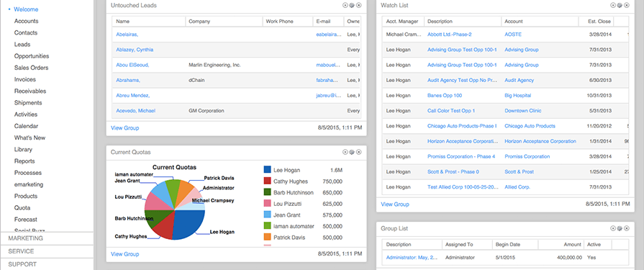Open settings gear of Group List panel
Viewport: 644px width, 270px height.
620,228
